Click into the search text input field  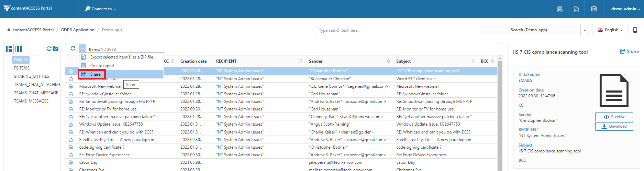pos(396,30)
